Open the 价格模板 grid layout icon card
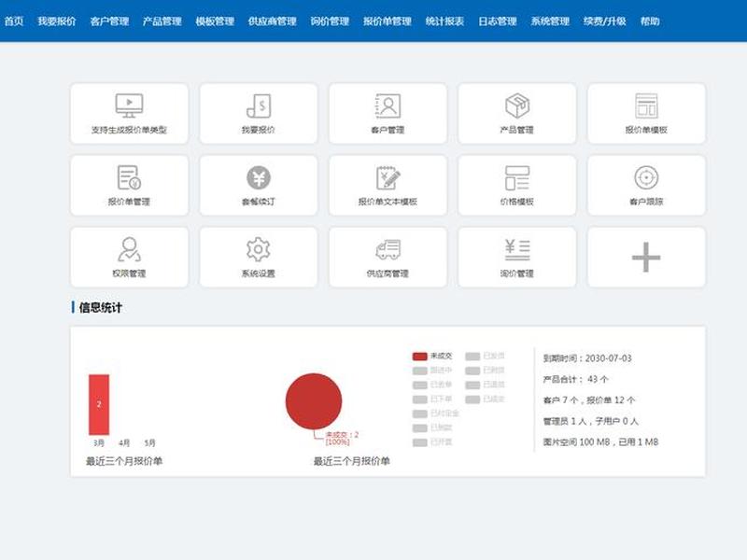Screen dimensions: 747x560 [517, 186]
